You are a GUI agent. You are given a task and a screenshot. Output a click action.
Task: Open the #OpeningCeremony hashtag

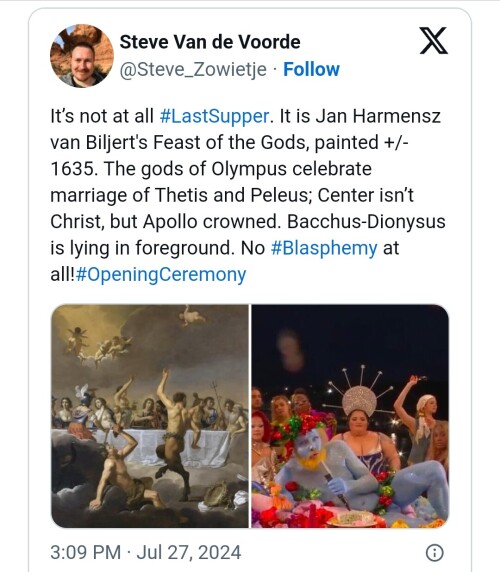point(161,274)
